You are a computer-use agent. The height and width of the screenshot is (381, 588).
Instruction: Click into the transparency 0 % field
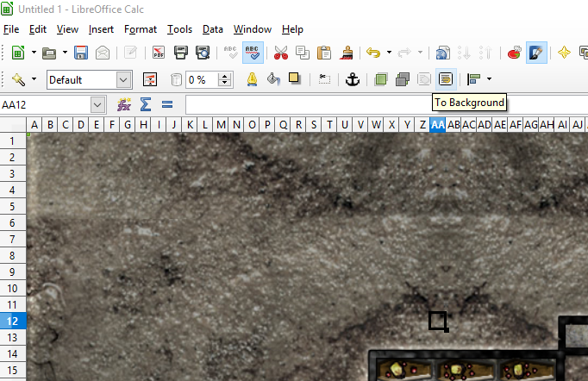tap(202, 80)
